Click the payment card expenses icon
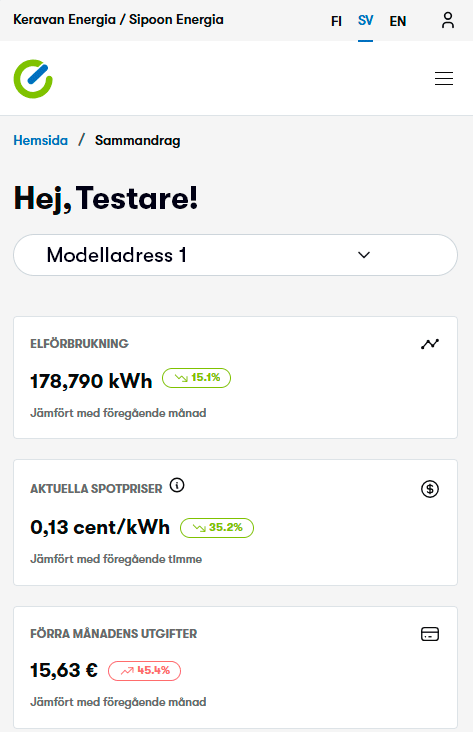Image resolution: width=473 pixels, height=732 pixels. (430, 634)
